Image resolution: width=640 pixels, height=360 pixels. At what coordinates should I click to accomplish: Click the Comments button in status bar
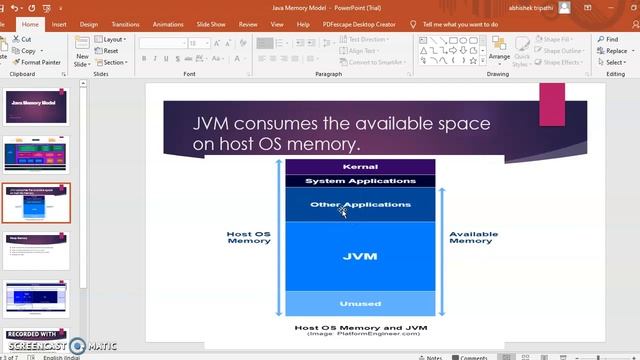click(469, 357)
